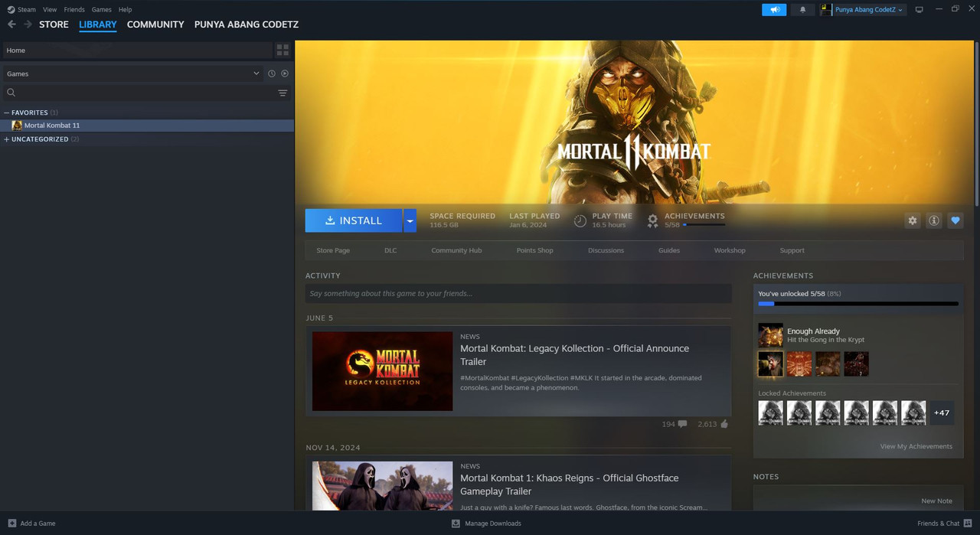This screenshot has height=535, width=980.
Task: Expand the Games filter dropdown
Action: 132,73
